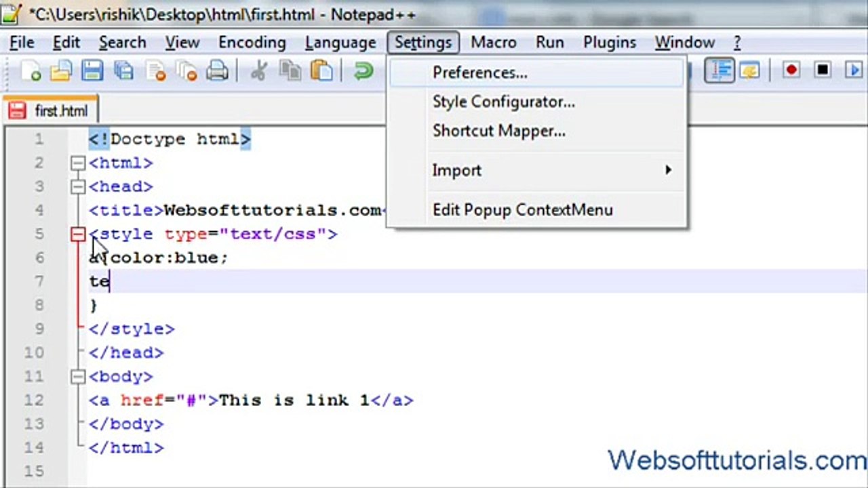Click the Cut scissors icon
Screen dimensions: 868x488
[x=258, y=70]
